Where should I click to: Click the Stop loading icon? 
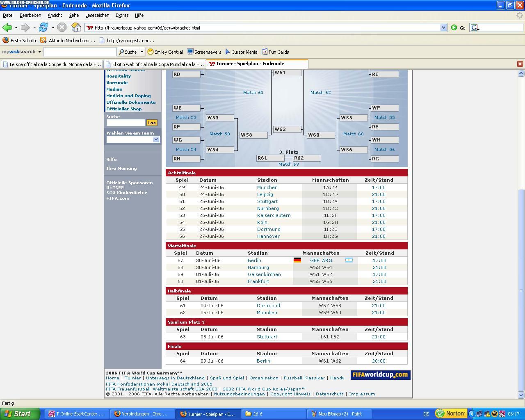[x=62, y=27]
